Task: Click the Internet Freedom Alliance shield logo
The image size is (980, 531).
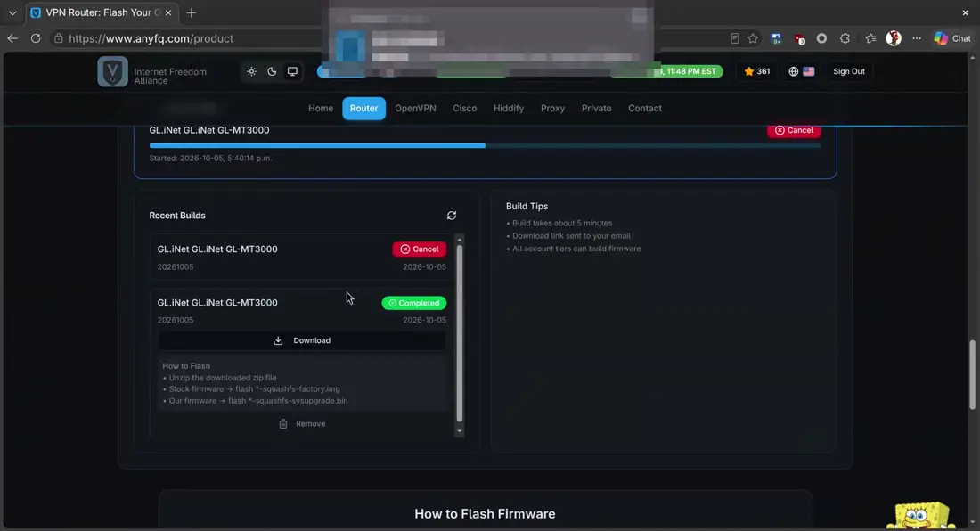Action: click(112, 71)
